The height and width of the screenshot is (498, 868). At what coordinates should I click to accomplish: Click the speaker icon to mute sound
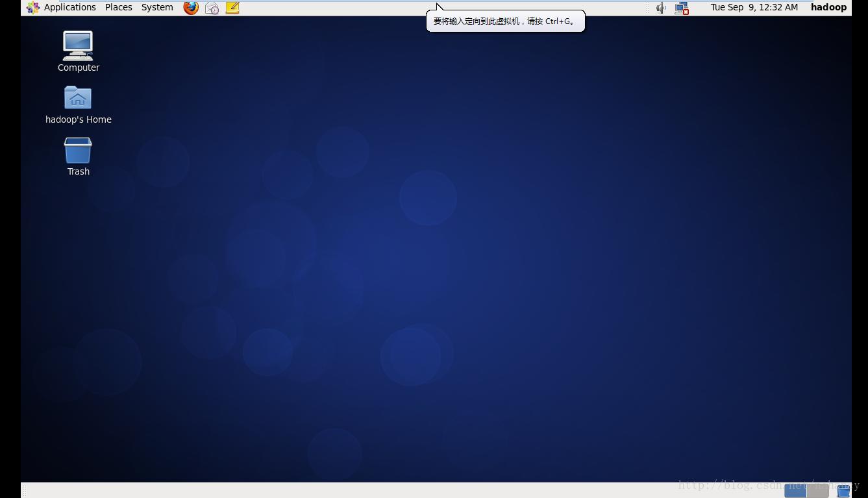point(660,8)
